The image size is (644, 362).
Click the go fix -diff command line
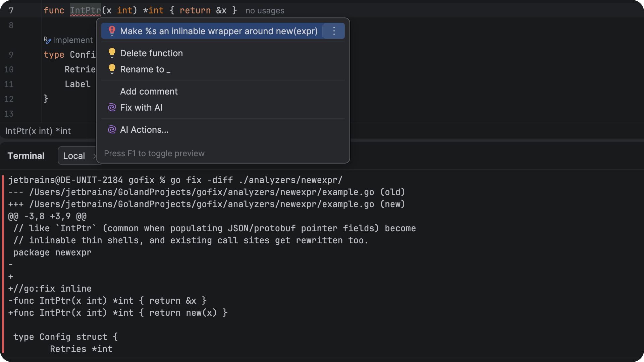click(x=175, y=180)
